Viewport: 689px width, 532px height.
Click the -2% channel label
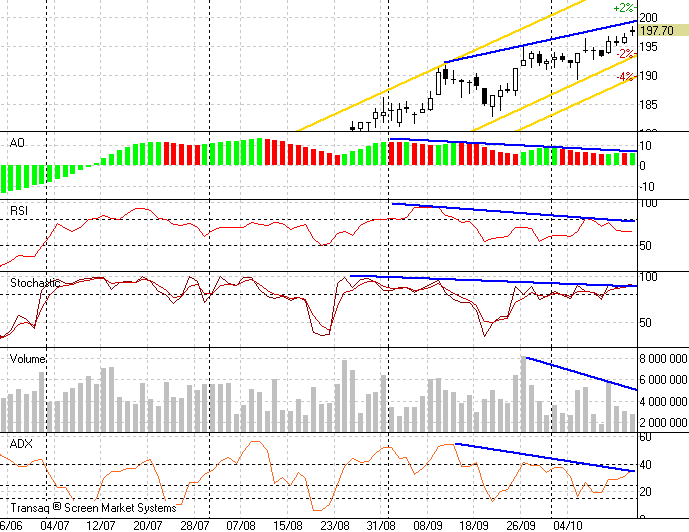tap(625, 54)
